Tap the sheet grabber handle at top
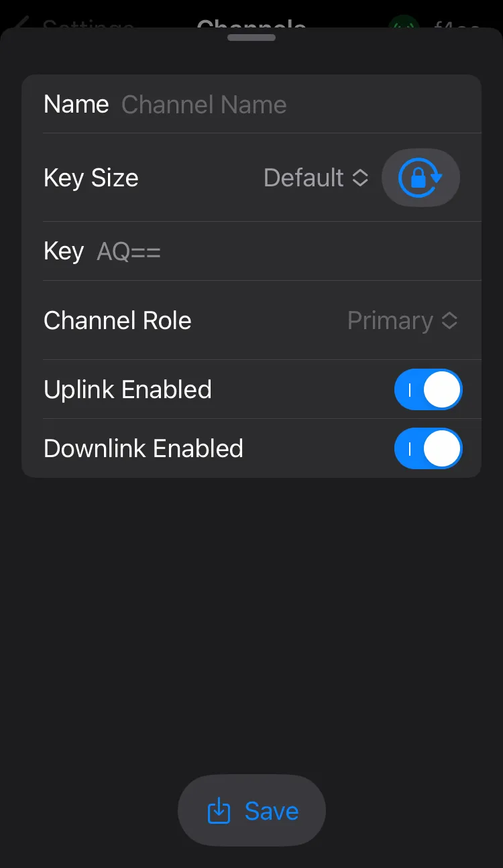This screenshot has width=503, height=868. pyautogui.click(x=251, y=38)
